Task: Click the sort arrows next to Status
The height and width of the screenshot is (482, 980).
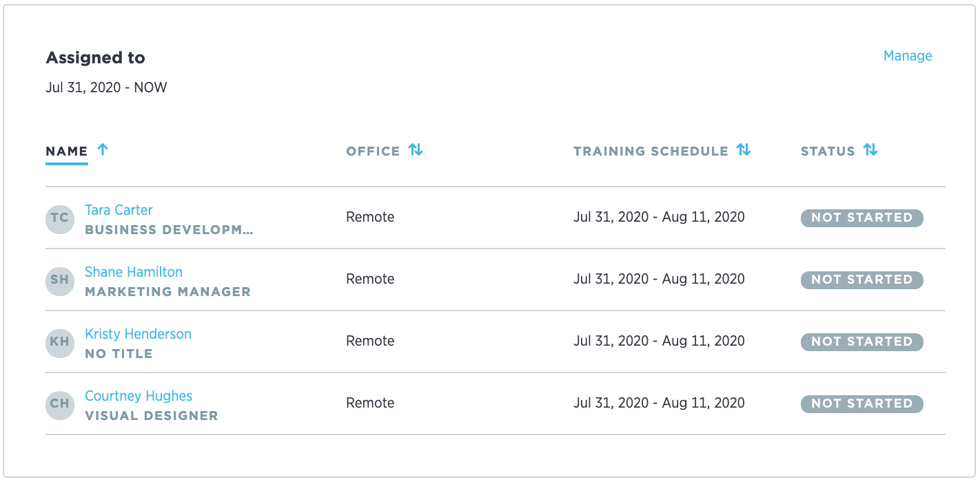Action: tap(870, 150)
